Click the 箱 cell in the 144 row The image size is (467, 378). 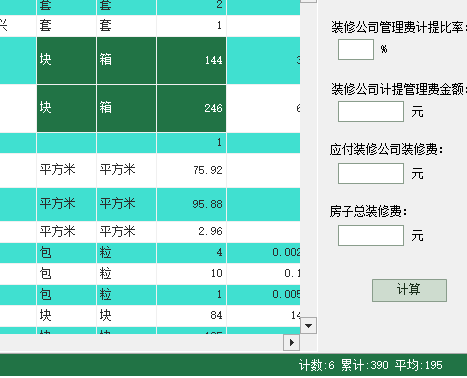pyautogui.click(x=126, y=60)
